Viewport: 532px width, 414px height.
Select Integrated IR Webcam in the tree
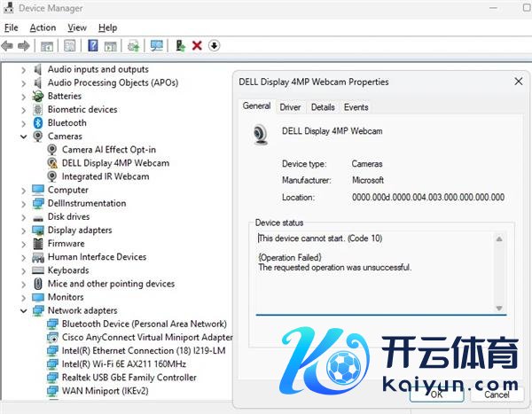click(x=105, y=176)
